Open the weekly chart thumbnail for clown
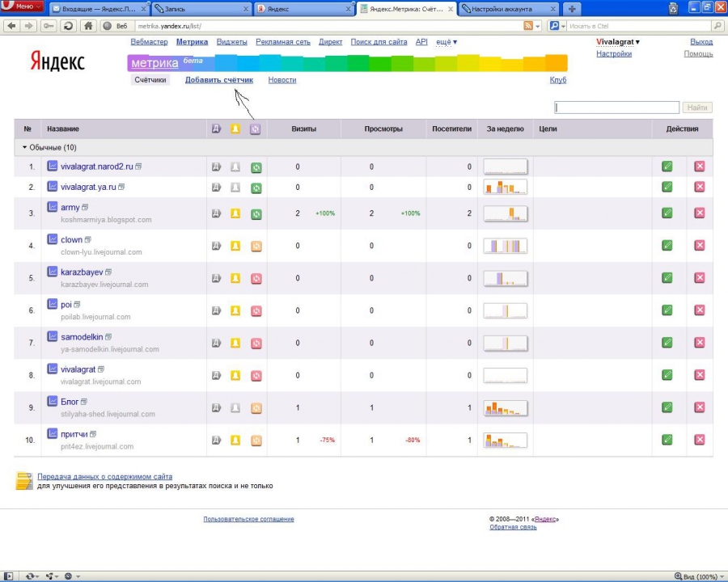728x582 pixels. [505, 246]
